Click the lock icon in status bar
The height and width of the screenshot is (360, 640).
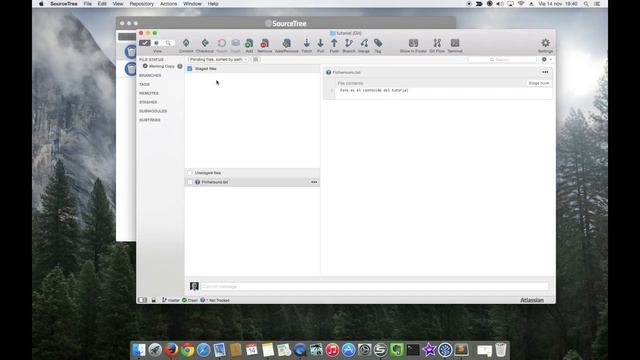point(154,300)
